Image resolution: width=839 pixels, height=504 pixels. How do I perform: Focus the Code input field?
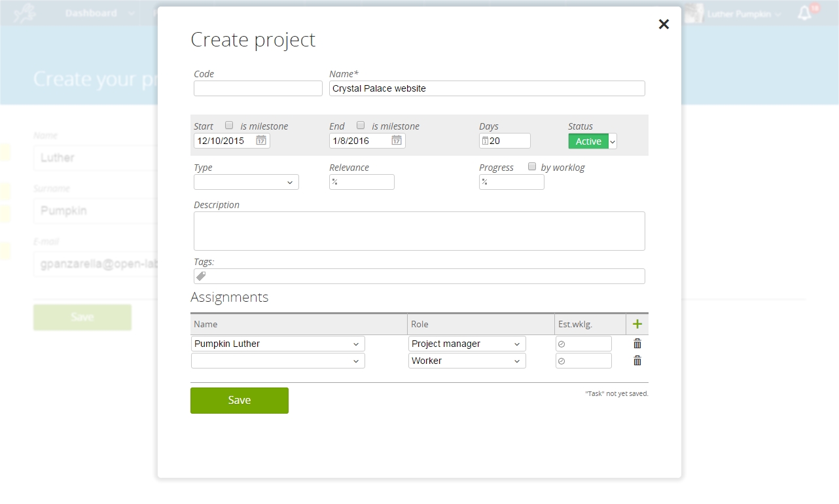[258, 88]
